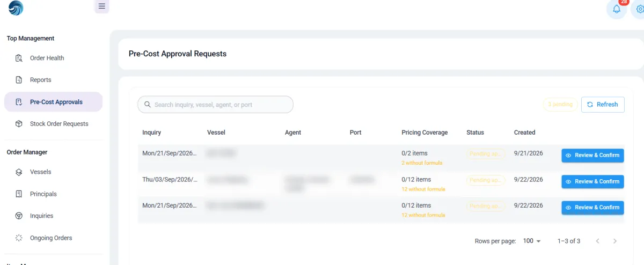Review & Confirm the 0/2 items request
Viewport: 644px width, 265px height.
pos(592,156)
